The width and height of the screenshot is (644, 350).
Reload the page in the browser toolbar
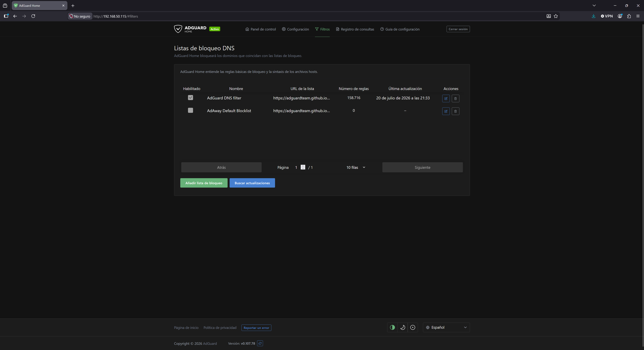coord(33,16)
